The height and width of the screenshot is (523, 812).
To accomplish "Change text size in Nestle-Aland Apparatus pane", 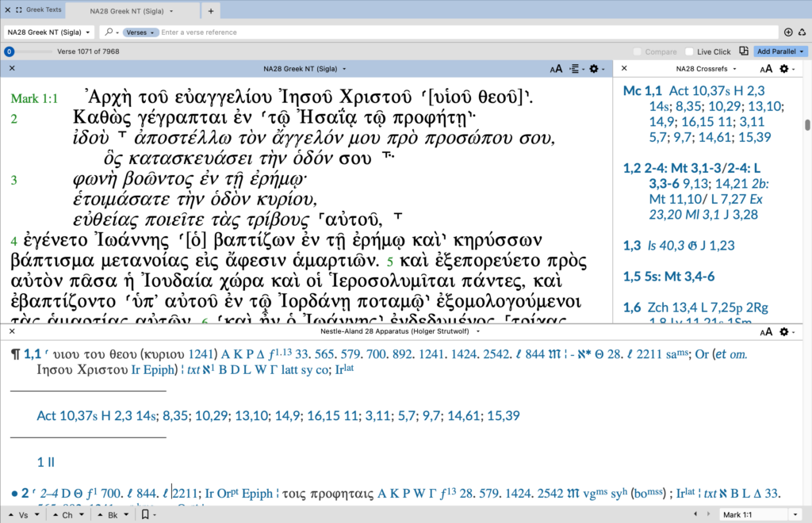I will point(766,331).
